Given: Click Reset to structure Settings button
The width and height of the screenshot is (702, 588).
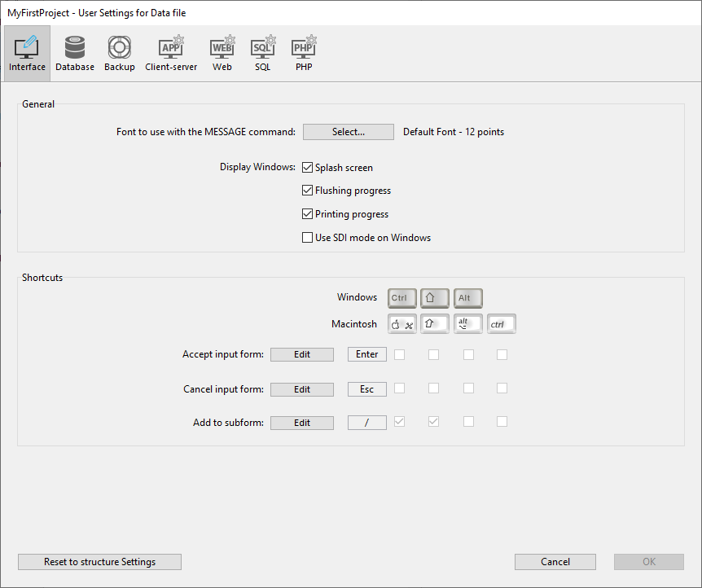Looking at the screenshot, I should coord(99,562).
